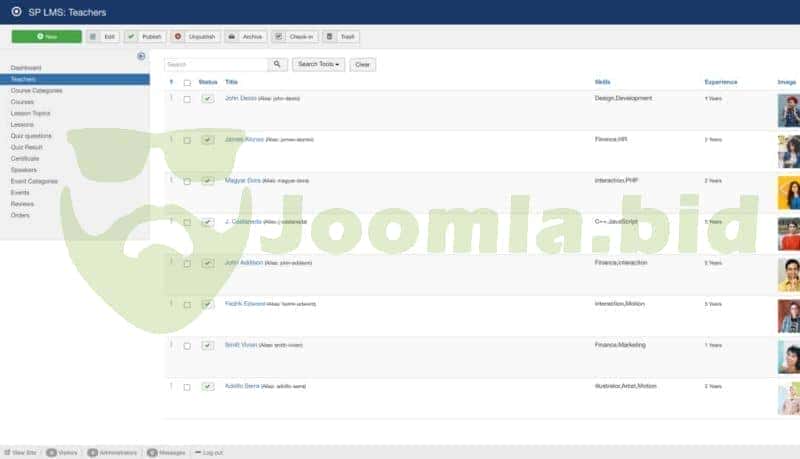Click the search magnifier icon button
The height and width of the screenshot is (459, 800).
(x=277, y=64)
